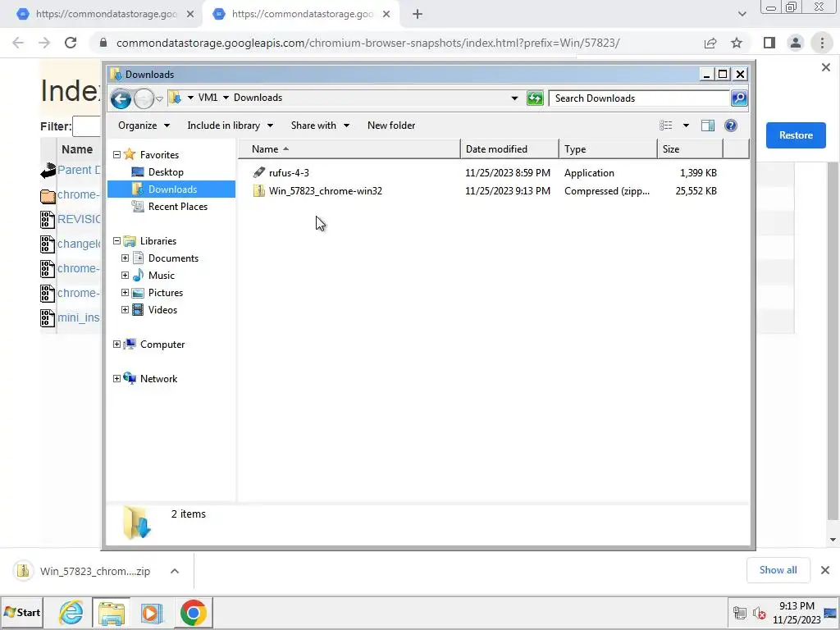Click the New folder button
840x630 pixels.
pos(391,126)
